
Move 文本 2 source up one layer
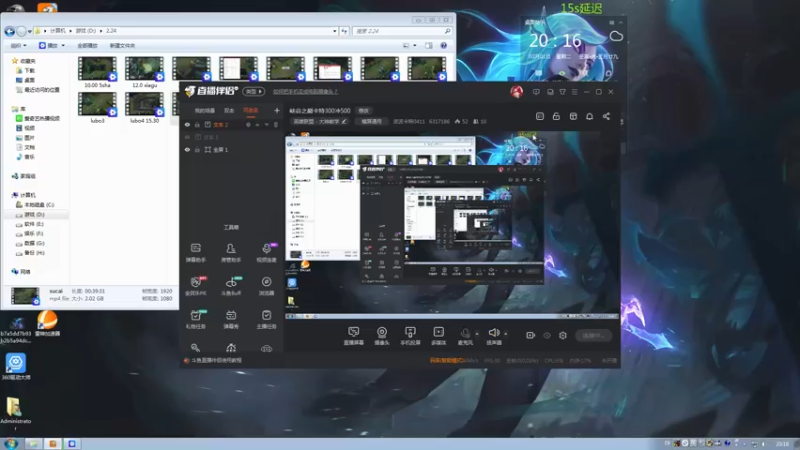258,124
